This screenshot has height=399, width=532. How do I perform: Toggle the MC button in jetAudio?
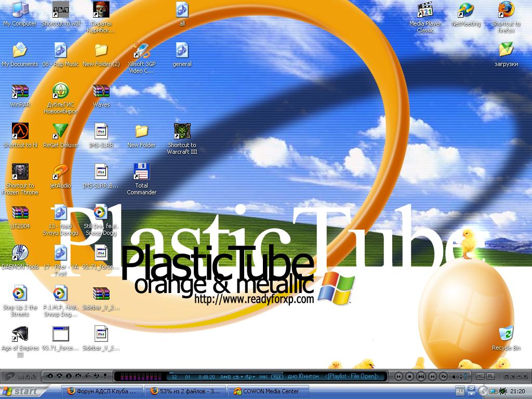click(x=480, y=376)
